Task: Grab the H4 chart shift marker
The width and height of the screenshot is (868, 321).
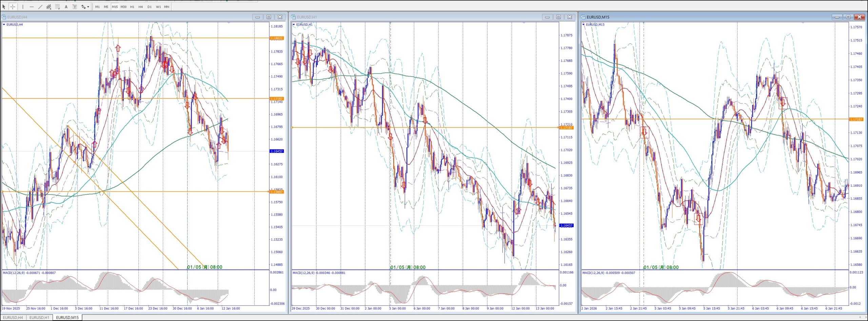Action: pos(229,23)
